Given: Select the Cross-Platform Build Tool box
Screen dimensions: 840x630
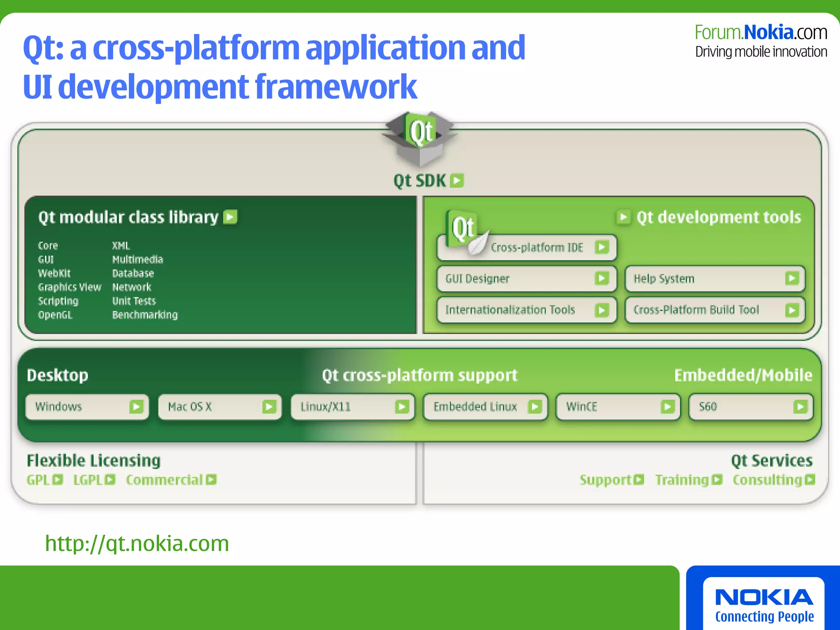Looking at the screenshot, I should pyautogui.click(x=715, y=310).
